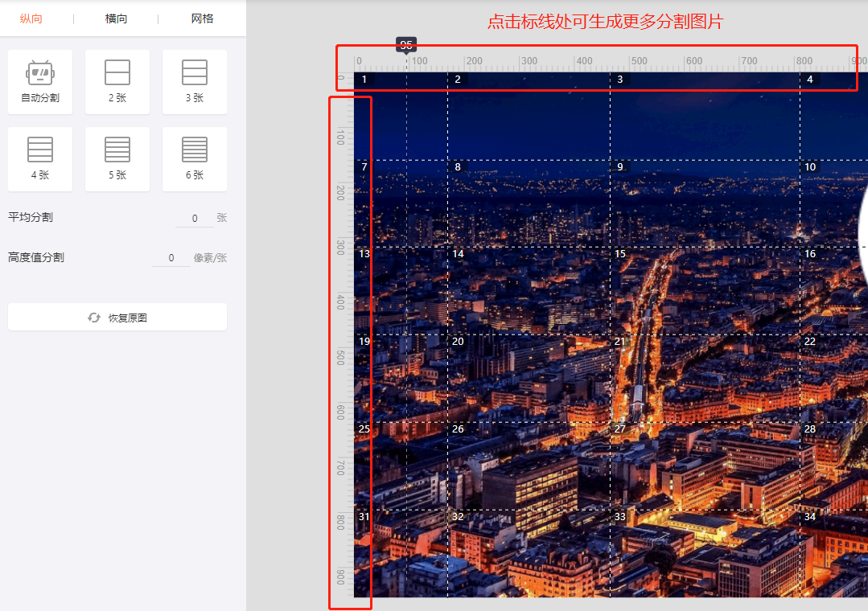The width and height of the screenshot is (868, 611).
Task: Click the vertical ruler at 400
Action: (x=340, y=302)
